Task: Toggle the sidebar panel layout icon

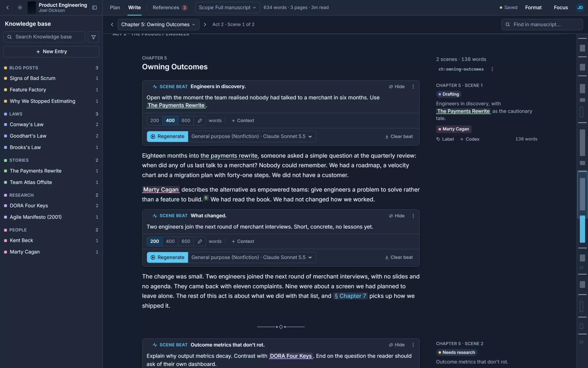Action: 94,8
